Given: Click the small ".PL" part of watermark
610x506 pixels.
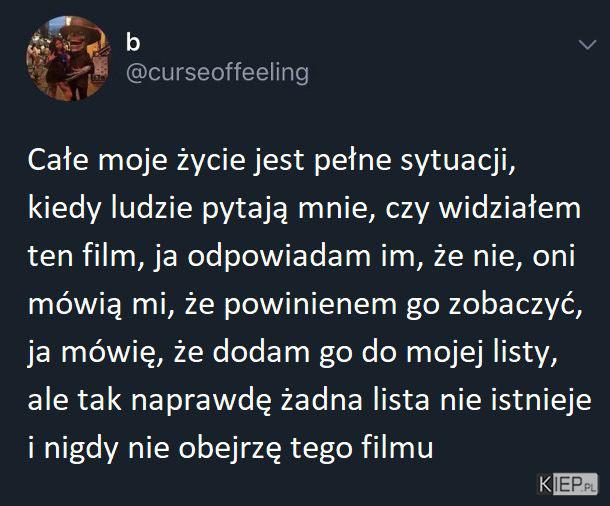Looking at the screenshot, I should tap(590, 487).
